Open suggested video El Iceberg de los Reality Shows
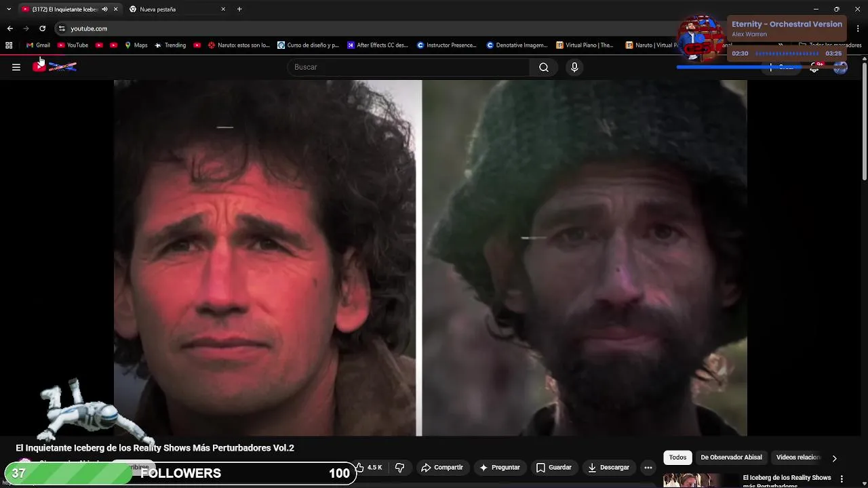This screenshot has width=868, height=488. pos(787,481)
